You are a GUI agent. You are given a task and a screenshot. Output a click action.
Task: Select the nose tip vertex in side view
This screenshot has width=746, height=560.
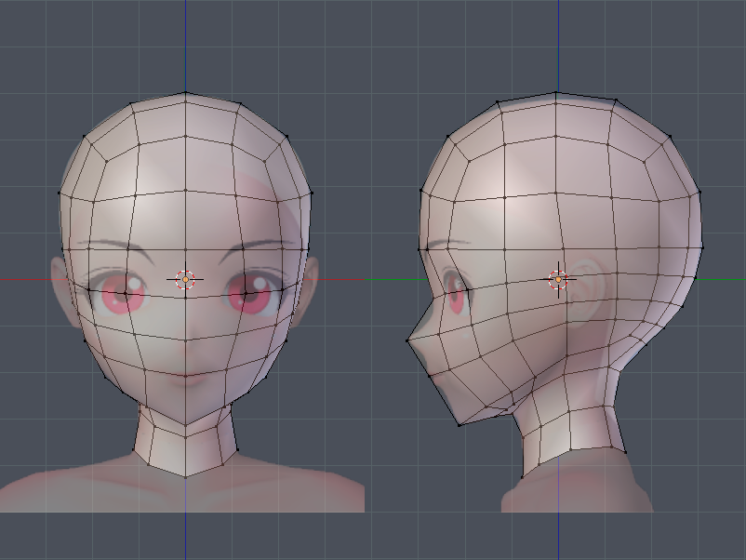(x=407, y=340)
